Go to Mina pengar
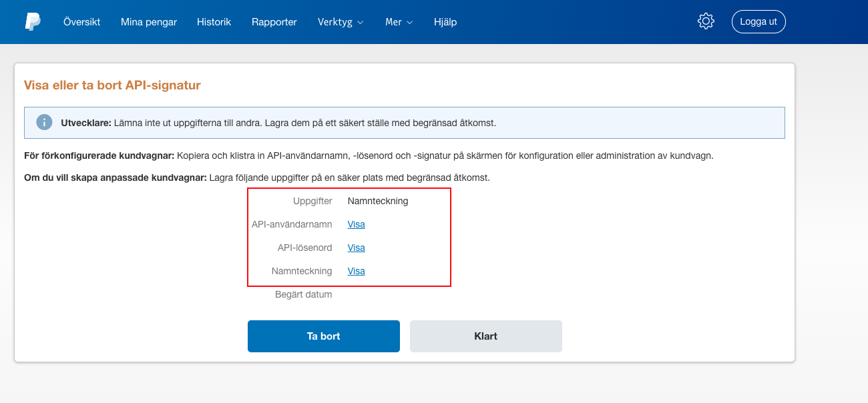This screenshot has width=868, height=403. coord(149,22)
